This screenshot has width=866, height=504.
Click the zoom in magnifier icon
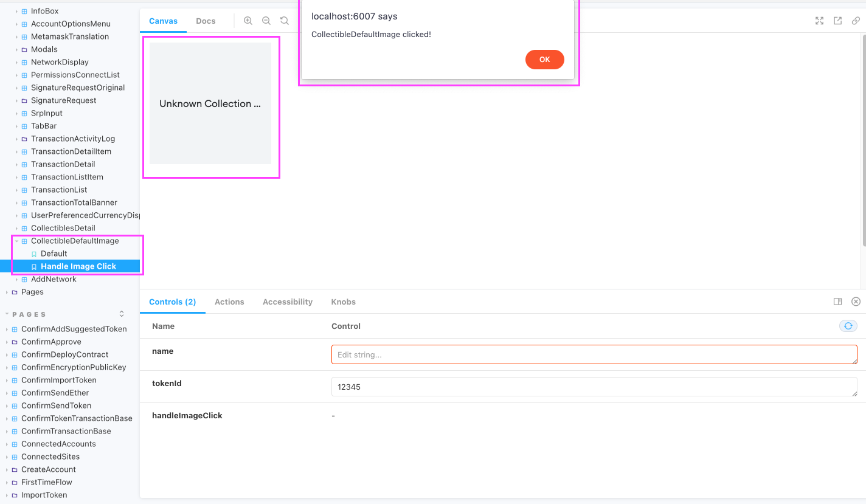click(x=248, y=21)
